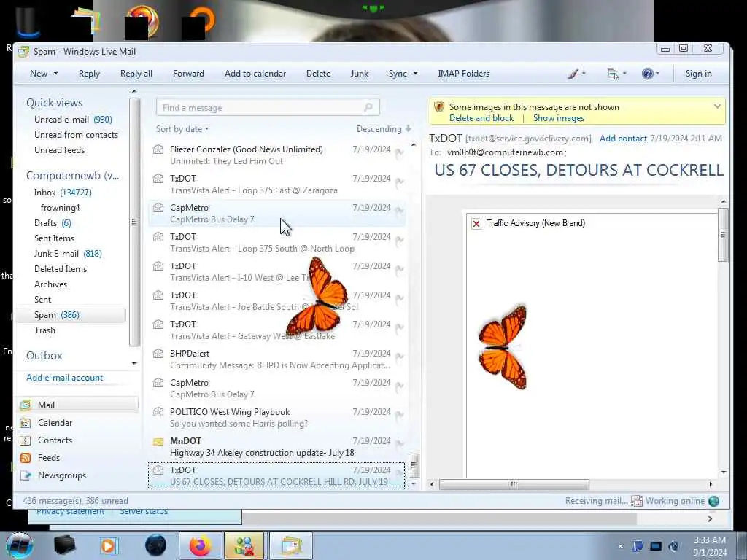
Task: Switch to Windows Live Mail taskbar button
Action: coord(291,545)
